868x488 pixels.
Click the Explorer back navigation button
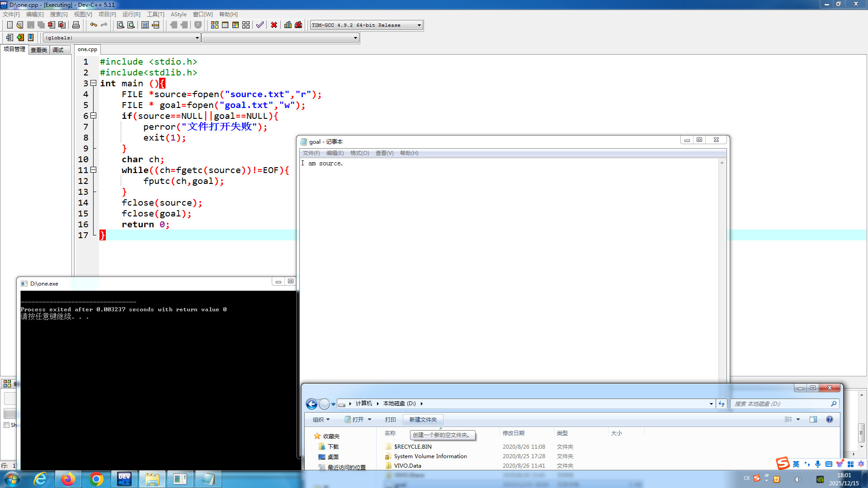click(x=311, y=404)
